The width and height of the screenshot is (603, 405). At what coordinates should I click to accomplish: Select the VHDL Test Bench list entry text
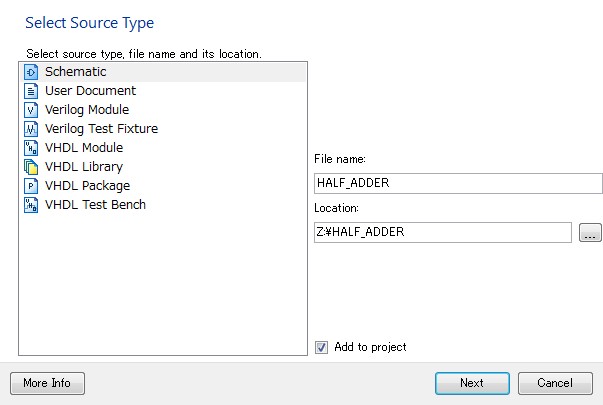pyautogui.click(x=95, y=205)
